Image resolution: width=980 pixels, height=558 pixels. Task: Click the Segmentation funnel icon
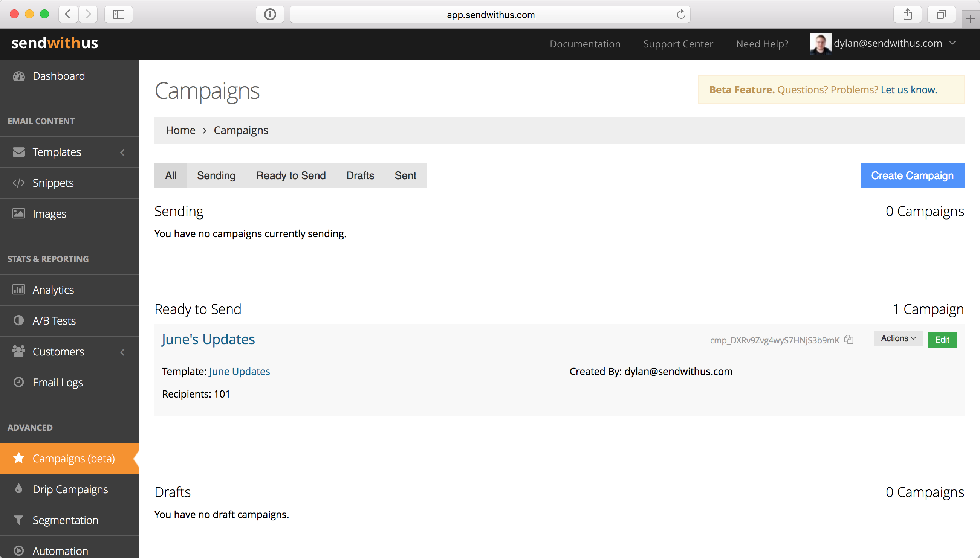pos(18,520)
